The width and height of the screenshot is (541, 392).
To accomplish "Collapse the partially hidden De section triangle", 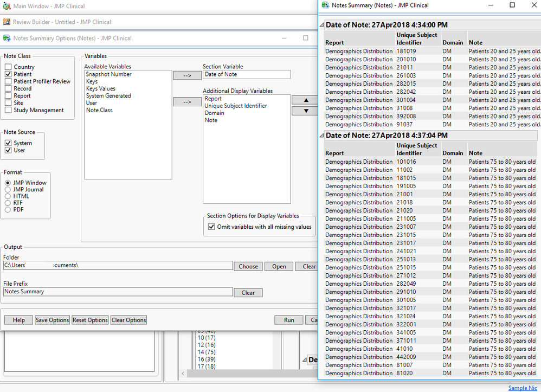I will tap(304, 360).
